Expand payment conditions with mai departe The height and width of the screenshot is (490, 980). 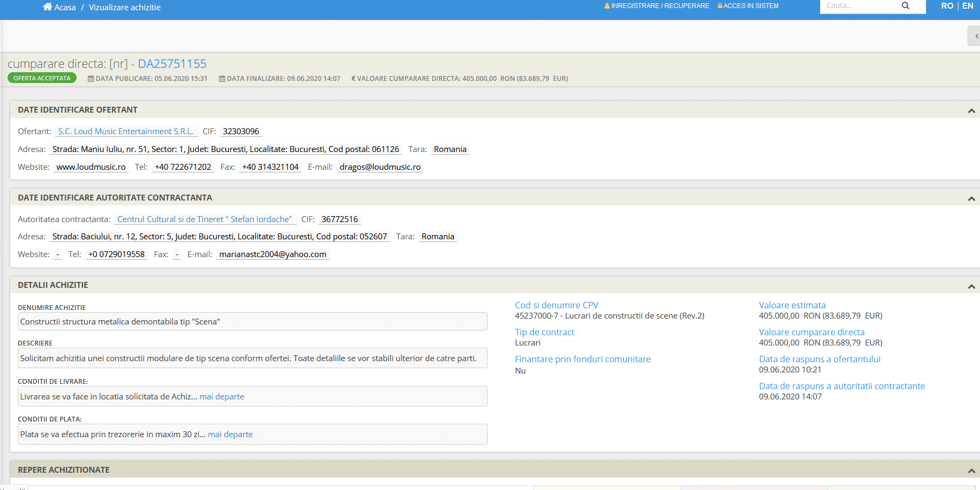coord(230,434)
